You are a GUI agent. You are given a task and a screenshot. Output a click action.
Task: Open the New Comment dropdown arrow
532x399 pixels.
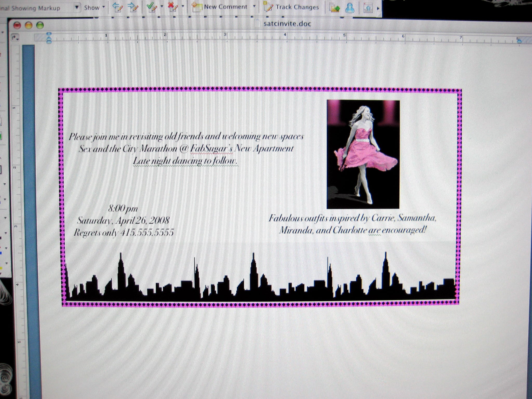[x=254, y=6]
